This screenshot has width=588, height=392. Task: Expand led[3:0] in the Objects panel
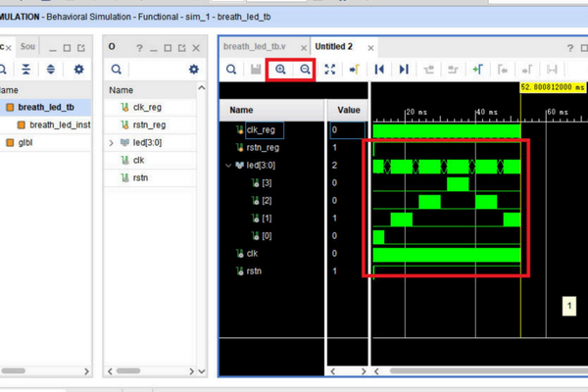[112, 142]
